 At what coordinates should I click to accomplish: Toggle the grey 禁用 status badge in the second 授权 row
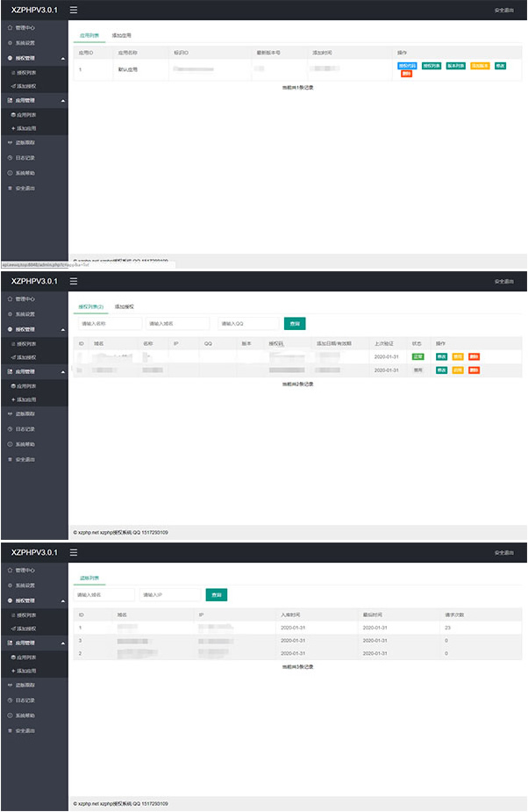pos(417,370)
